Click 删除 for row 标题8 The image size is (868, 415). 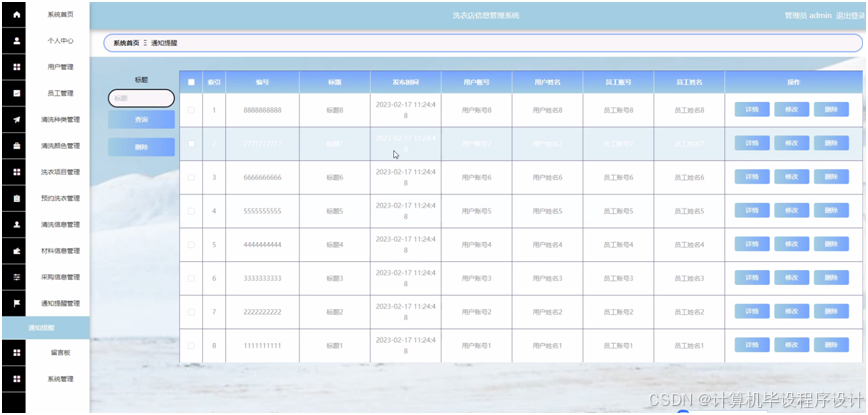click(831, 110)
